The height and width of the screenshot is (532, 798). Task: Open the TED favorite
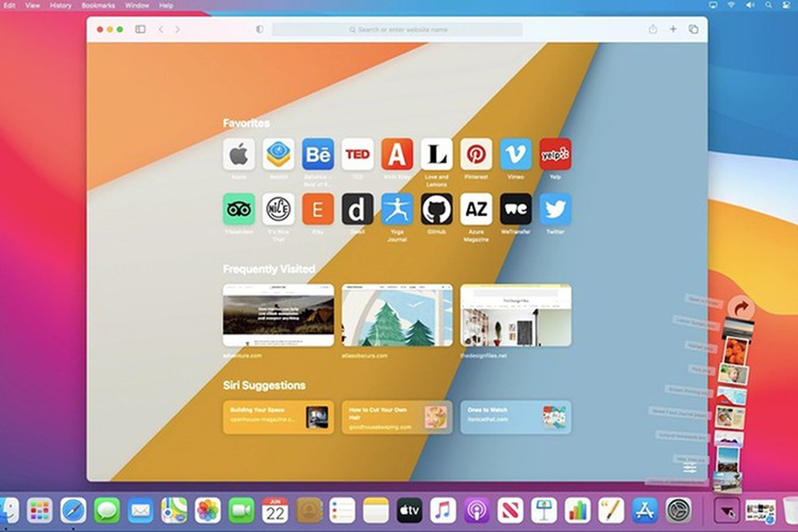[x=357, y=154]
